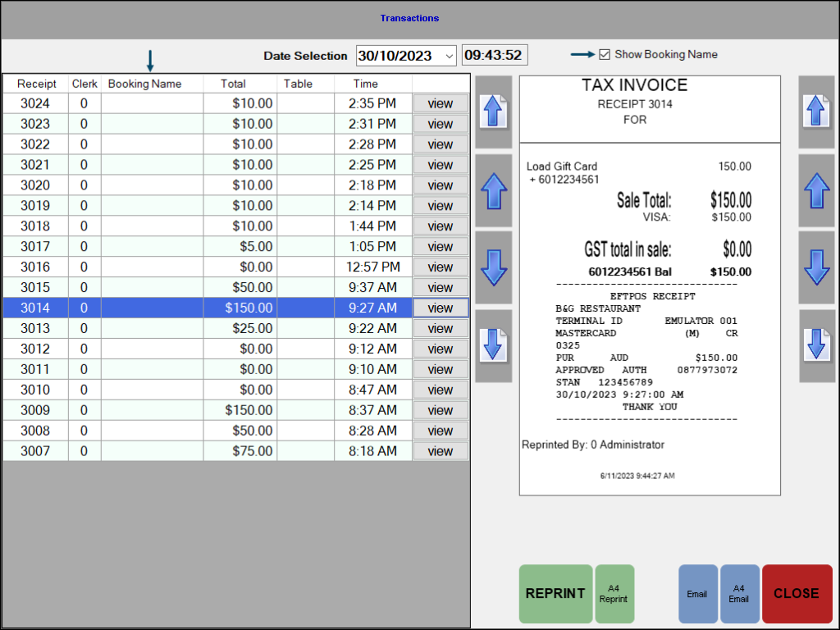Viewport: 840px width, 630px height.
Task: Click the $25.00 total cell
Action: coord(240,328)
